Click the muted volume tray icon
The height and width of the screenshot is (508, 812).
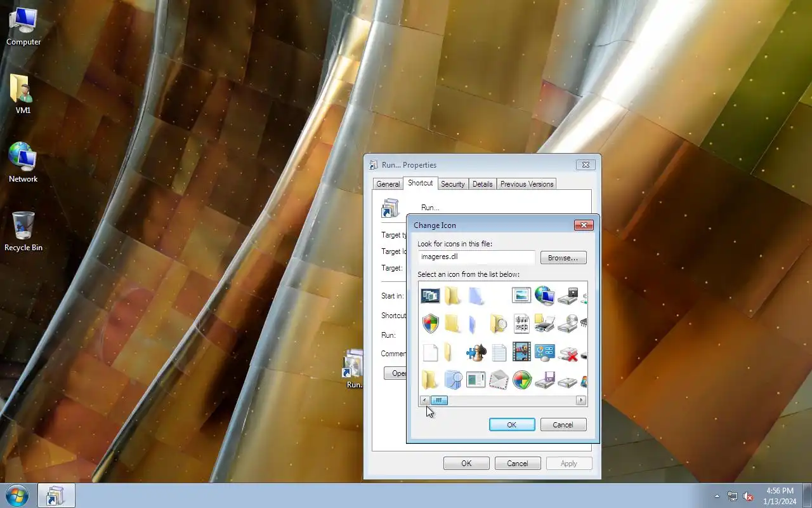coord(749,496)
